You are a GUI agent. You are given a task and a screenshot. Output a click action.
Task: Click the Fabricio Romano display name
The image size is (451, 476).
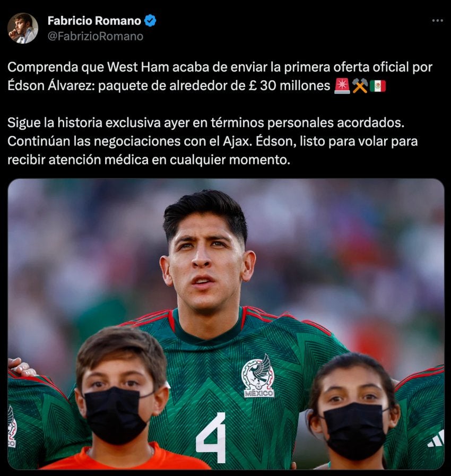[x=94, y=21]
